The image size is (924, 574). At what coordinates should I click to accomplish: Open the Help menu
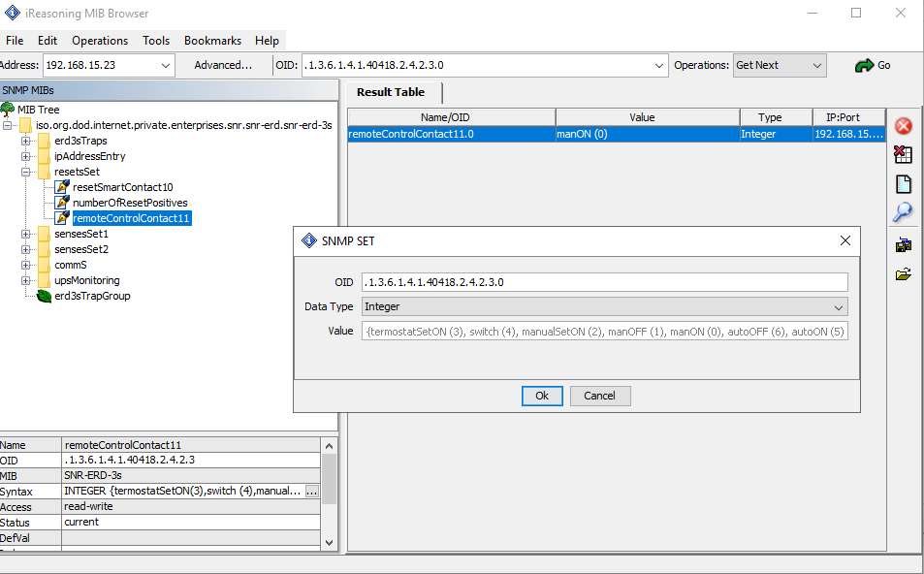pyautogui.click(x=267, y=41)
